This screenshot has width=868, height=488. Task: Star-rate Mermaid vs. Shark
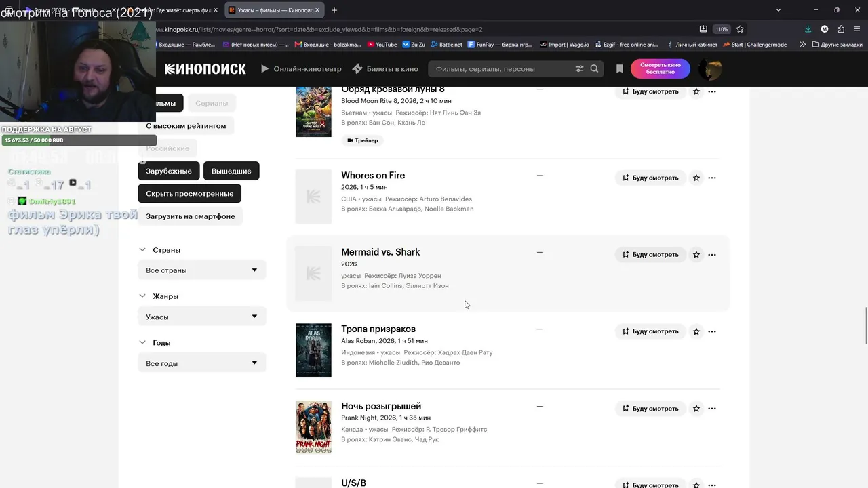(x=696, y=255)
